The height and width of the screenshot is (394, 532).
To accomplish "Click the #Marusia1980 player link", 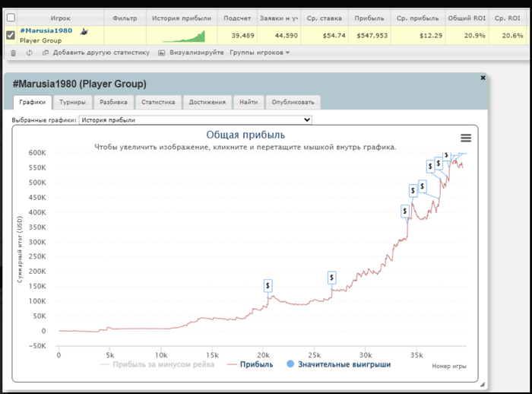I will tap(46, 30).
